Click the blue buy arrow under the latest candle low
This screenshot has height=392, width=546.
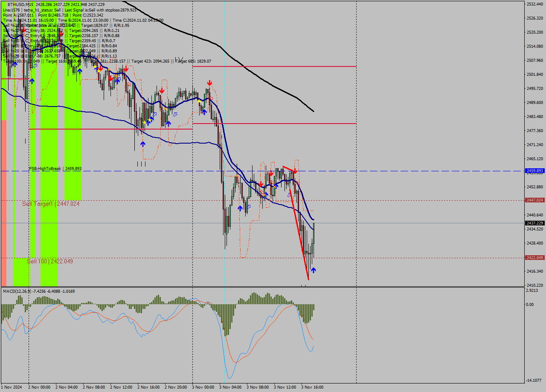pyautogui.click(x=314, y=270)
